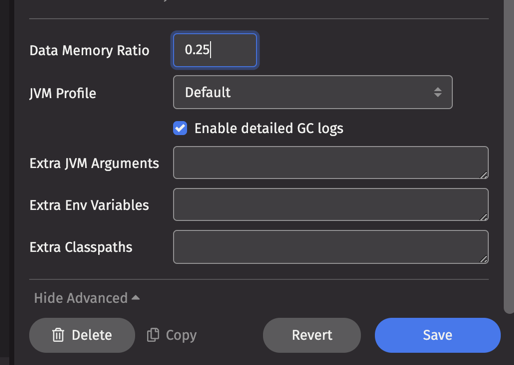Collapse the section via Hide Advanced
The width and height of the screenshot is (514, 365).
(87, 298)
